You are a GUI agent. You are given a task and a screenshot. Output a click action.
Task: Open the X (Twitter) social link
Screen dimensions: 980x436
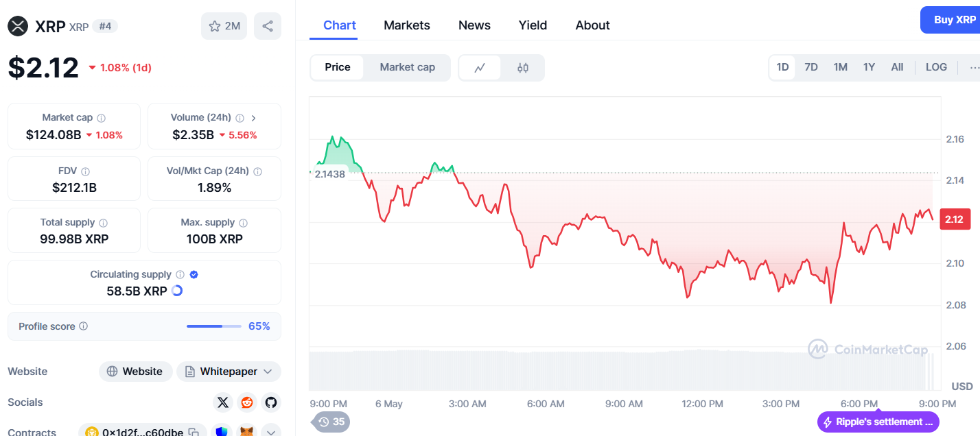tap(222, 402)
